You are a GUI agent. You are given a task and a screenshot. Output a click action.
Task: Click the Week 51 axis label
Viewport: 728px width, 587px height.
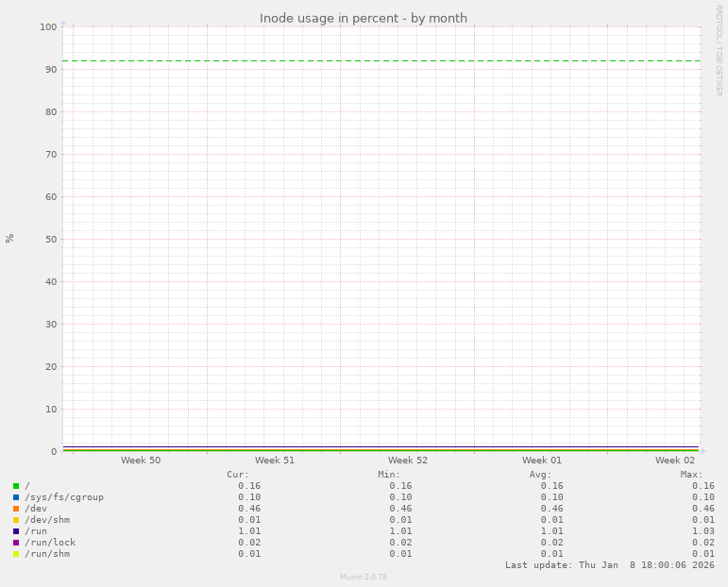coord(275,460)
